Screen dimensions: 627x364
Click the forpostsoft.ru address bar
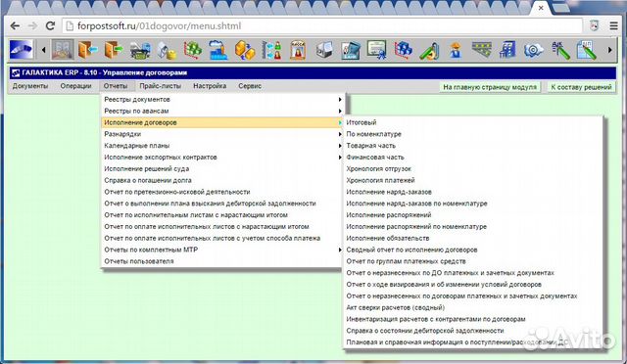point(322,26)
